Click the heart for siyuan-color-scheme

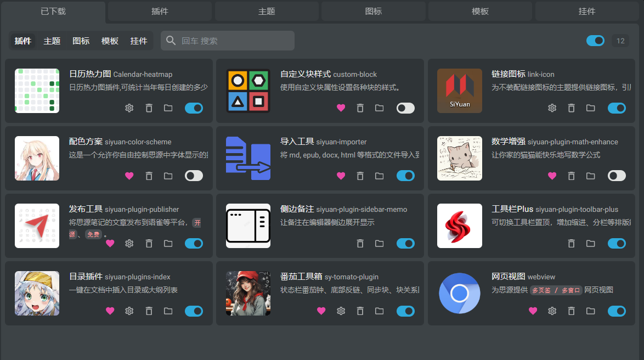tap(129, 176)
